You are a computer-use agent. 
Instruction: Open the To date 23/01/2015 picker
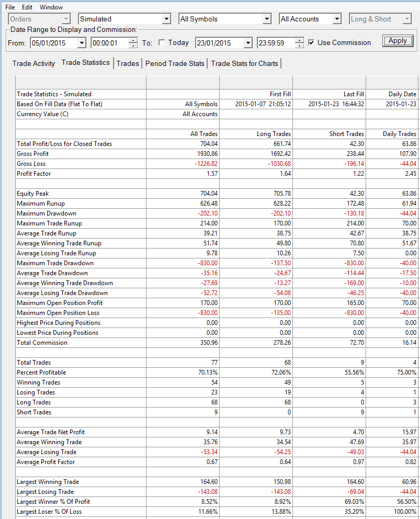(x=248, y=43)
